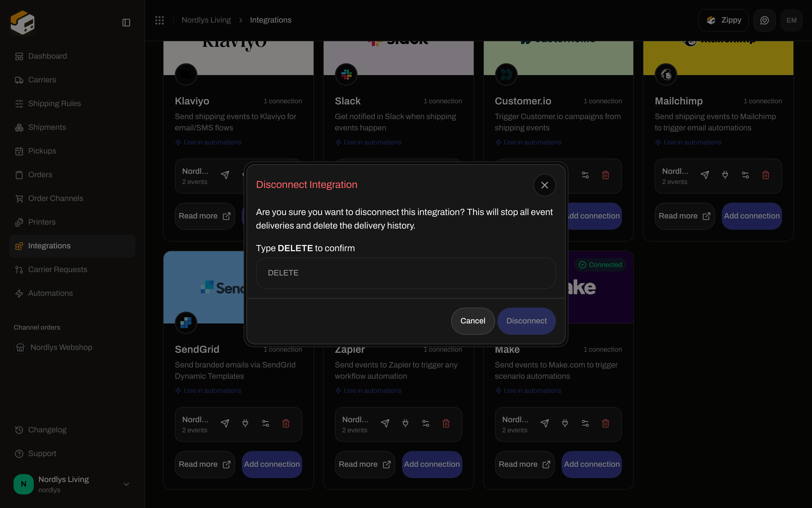
Task: Click Use in automations on Make card
Action: pos(528,391)
